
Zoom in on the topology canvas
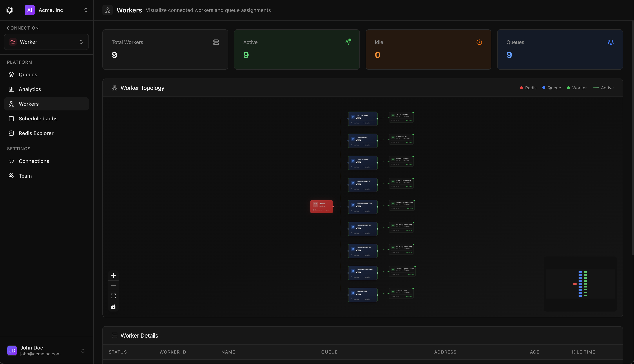113,275
